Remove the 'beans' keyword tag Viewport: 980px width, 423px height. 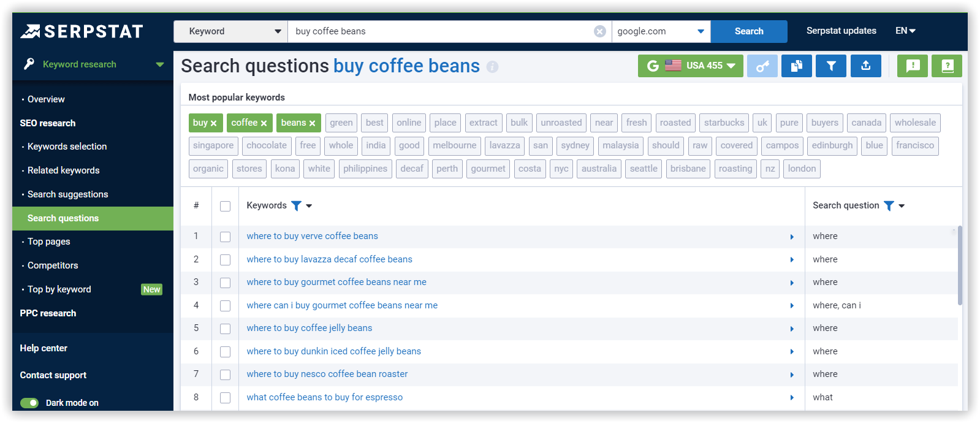(x=313, y=123)
